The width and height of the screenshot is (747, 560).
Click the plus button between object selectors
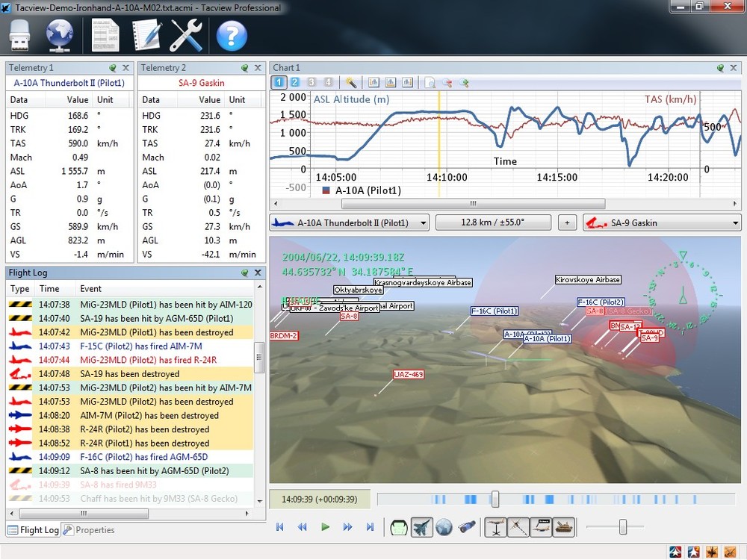[x=567, y=223]
